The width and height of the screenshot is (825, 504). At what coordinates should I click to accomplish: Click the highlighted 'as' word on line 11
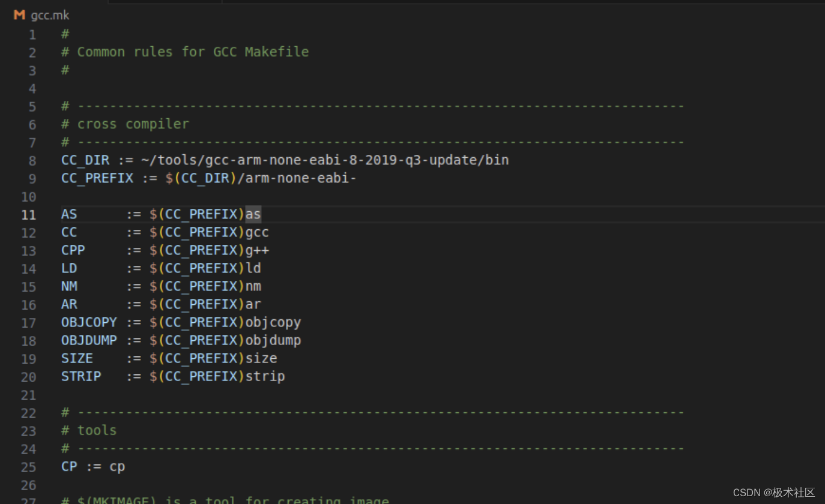click(253, 214)
